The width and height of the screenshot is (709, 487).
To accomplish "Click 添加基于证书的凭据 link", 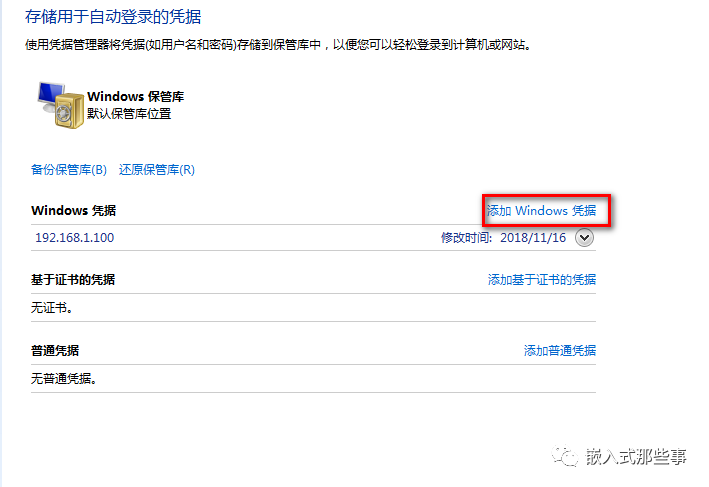I will (x=542, y=279).
